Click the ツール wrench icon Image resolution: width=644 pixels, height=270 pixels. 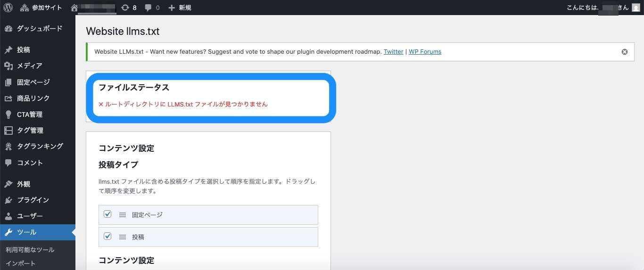point(8,232)
